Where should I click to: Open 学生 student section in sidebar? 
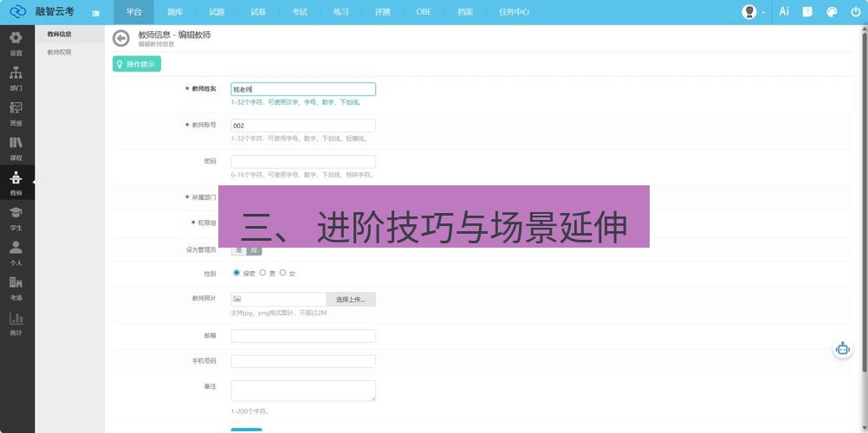point(16,217)
